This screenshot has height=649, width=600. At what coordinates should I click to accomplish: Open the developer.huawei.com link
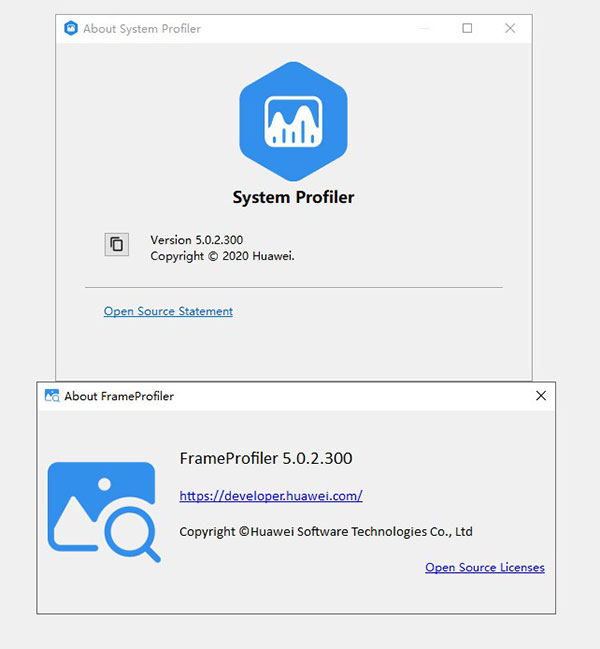(x=271, y=495)
